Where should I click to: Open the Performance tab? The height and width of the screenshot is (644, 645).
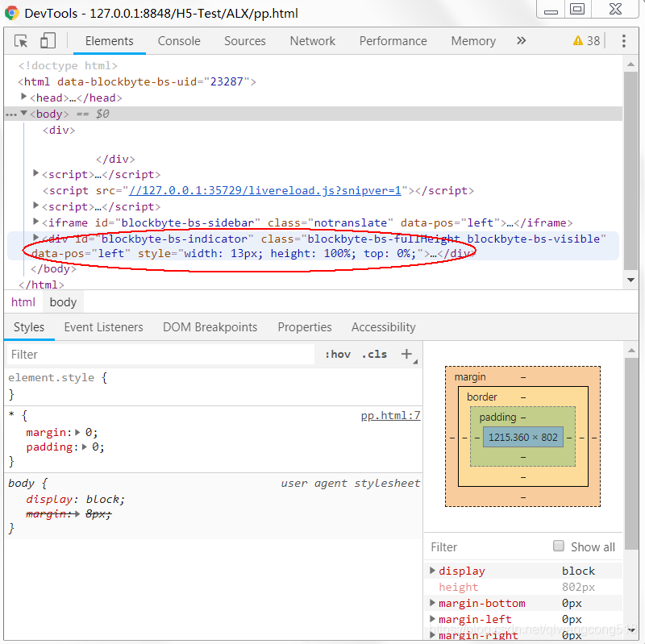393,41
